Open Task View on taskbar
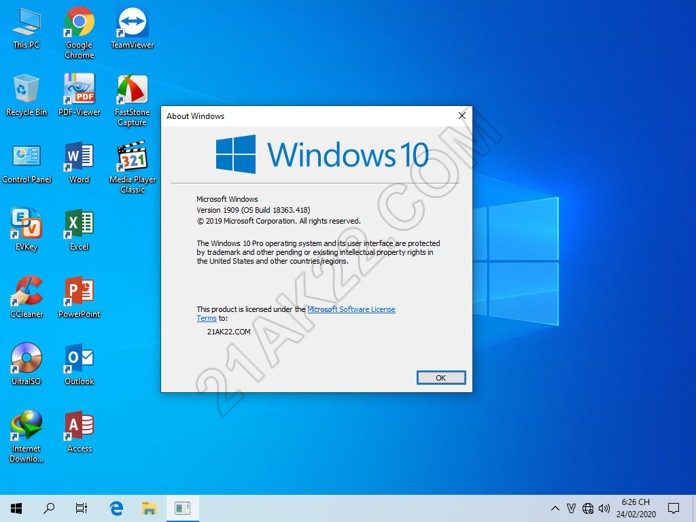The image size is (696, 522). pyautogui.click(x=81, y=508)
